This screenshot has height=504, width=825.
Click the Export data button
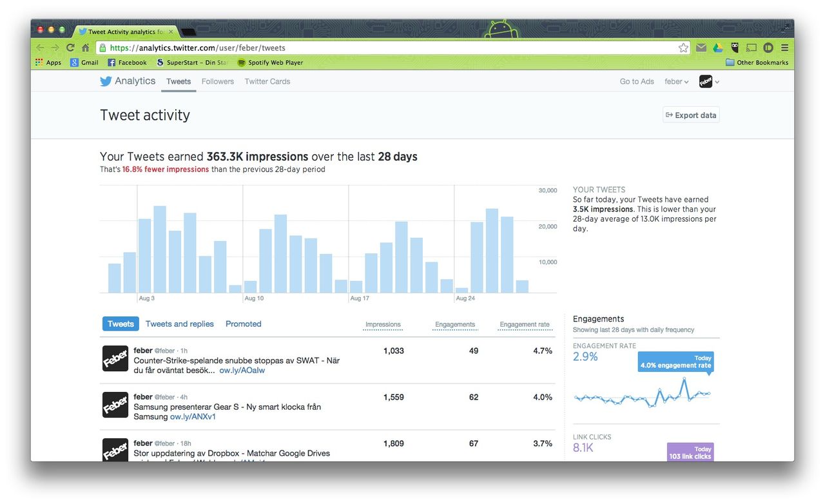(691, 115)
